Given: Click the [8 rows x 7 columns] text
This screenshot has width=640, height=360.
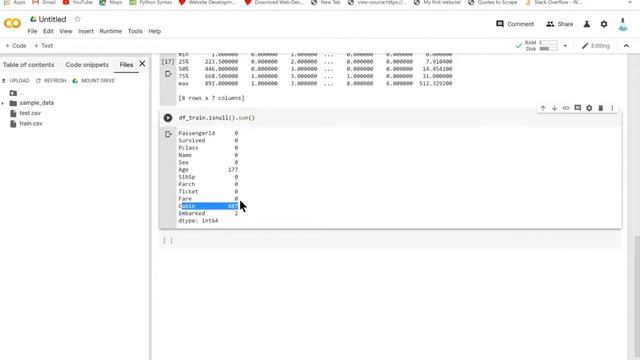Looking at the screenshot, I should click(211, 98).
